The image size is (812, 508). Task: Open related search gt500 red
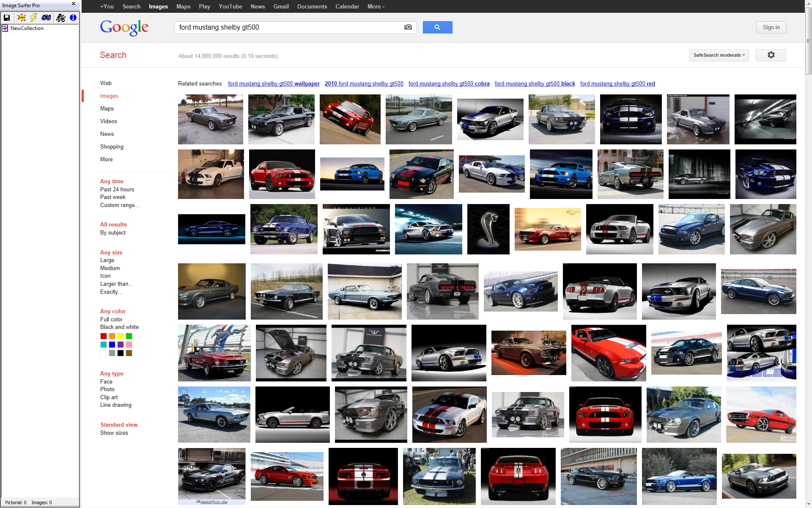coord(617,83)
